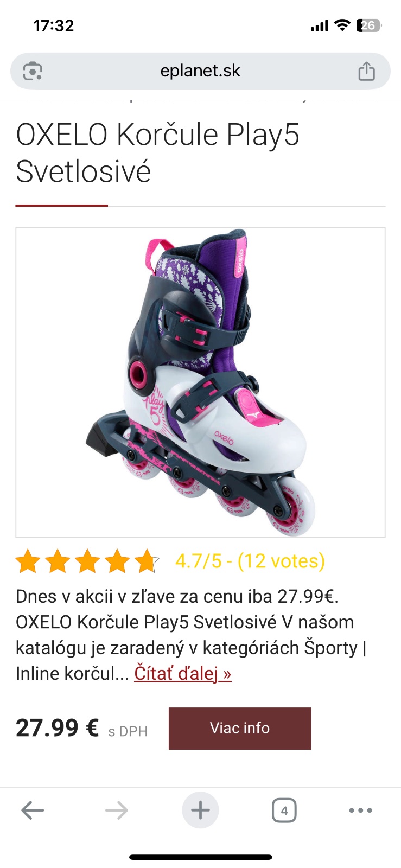401x868 pixels.
Task: Click the 4.7/5 - (12 votes) rating text
Action: coord(250,561)
